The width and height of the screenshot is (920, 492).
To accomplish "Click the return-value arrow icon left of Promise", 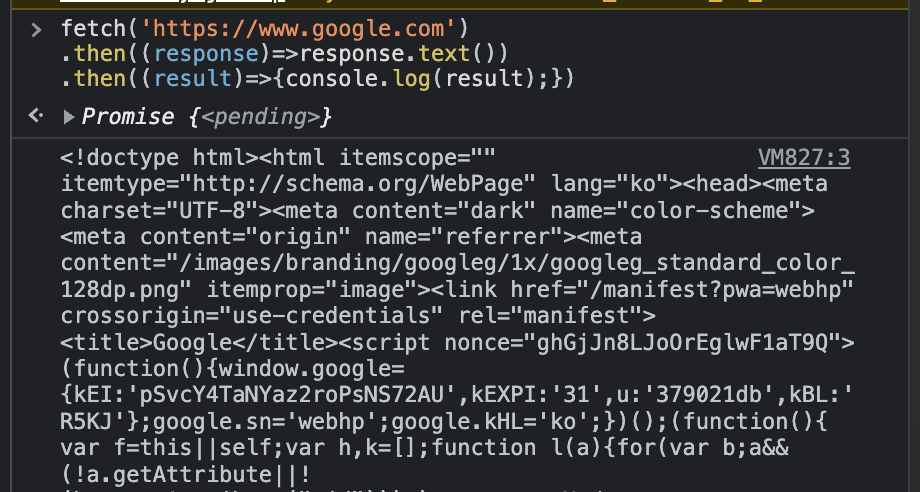I will 36,116.
